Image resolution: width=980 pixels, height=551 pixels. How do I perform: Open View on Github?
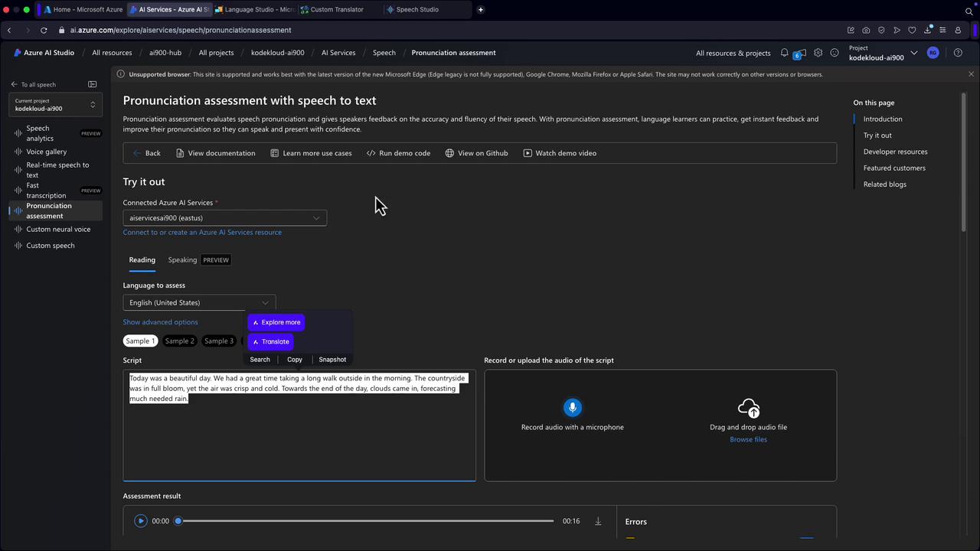[x=476, y=153]
